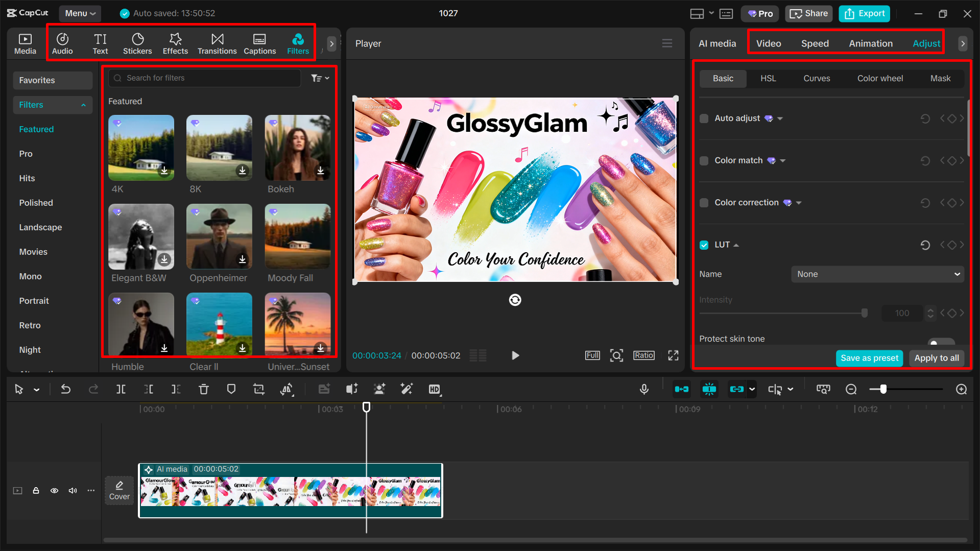Open the Stickers panel

pos(137,43)
